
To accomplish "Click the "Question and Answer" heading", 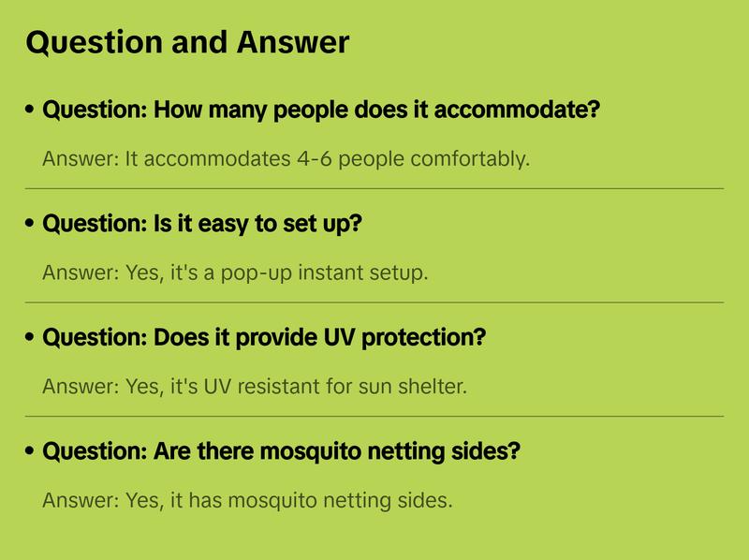I will 187,43.
